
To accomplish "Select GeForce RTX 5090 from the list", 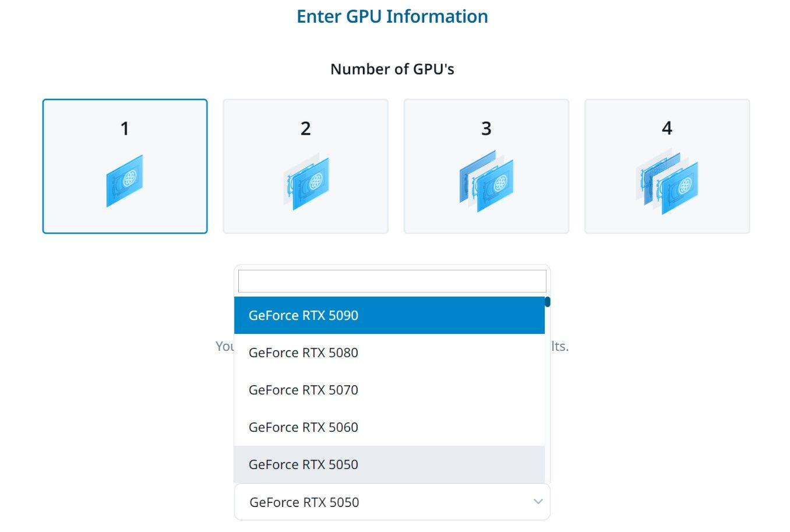I will (x=389, y=315).
